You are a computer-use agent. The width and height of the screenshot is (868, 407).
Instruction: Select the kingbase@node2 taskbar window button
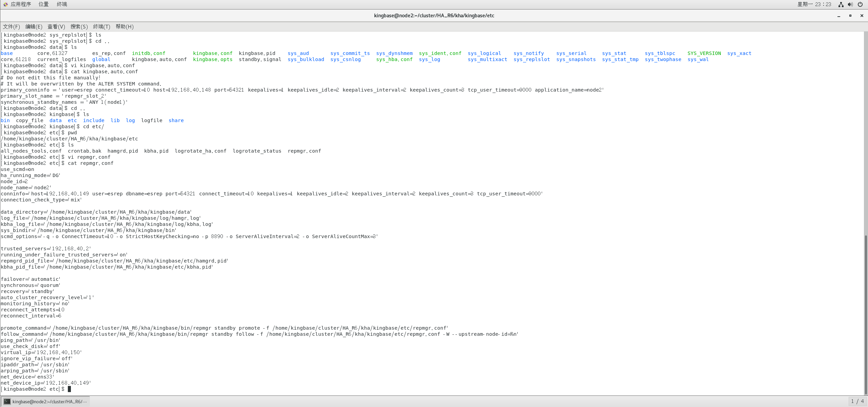pyautogui.click(x=45, y=402)
